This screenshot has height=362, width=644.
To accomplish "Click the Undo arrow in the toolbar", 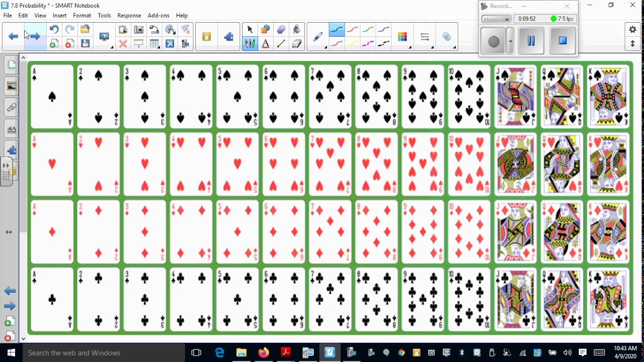I will coord(54,30).
